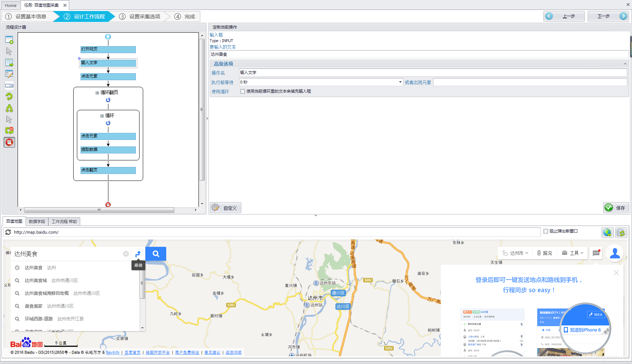Click suggestion list scroll-down arrow

point(142,328)
